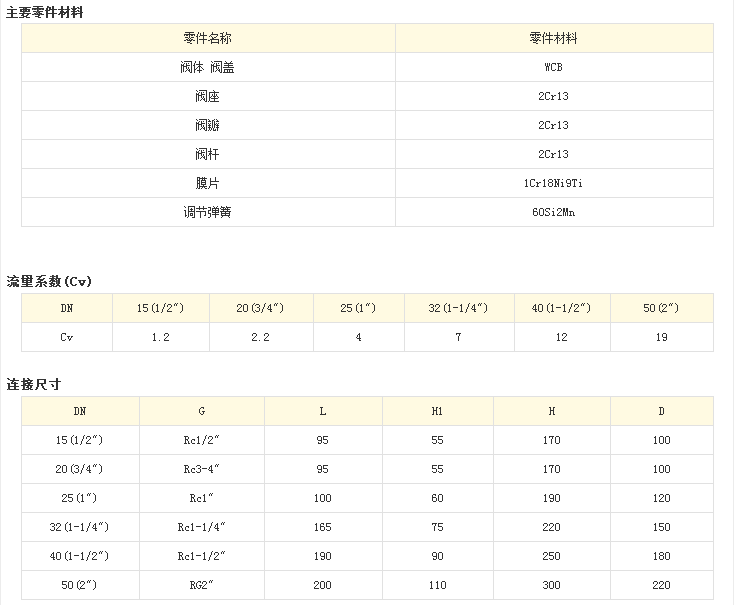Click the 32(1-1/4") header in Cv table
The image size is (735, 605).
click(459, 308)
